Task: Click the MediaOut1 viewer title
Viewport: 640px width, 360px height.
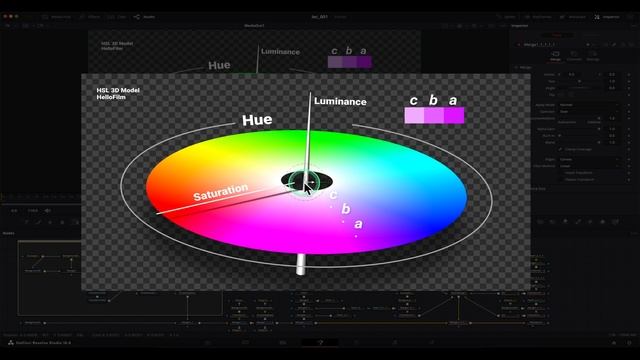Action: (254, 25)
